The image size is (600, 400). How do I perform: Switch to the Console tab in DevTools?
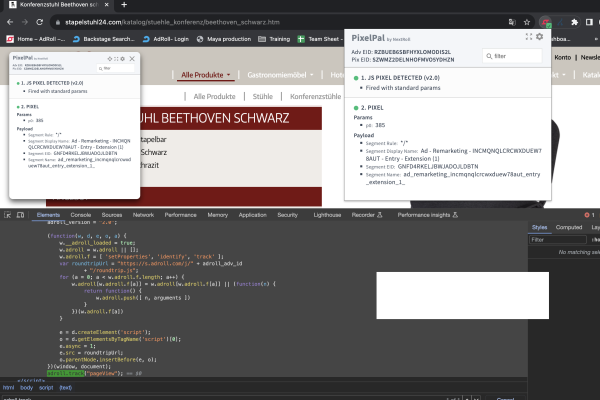[x=81, y=214]
